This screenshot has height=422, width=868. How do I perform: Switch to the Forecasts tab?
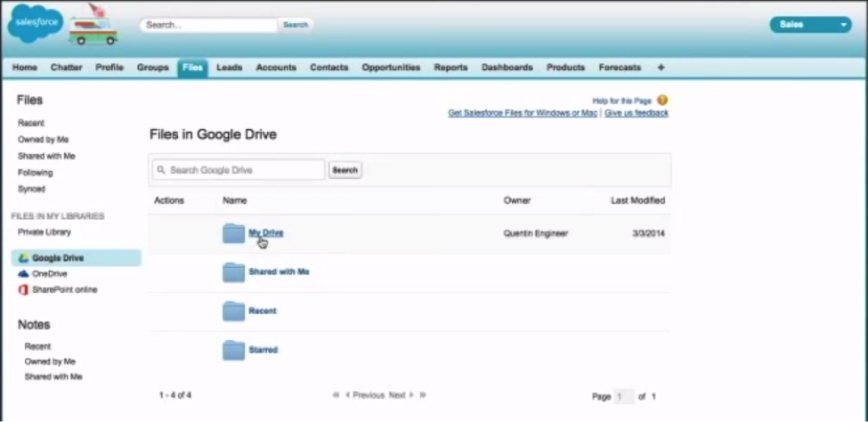click(620, 68)
